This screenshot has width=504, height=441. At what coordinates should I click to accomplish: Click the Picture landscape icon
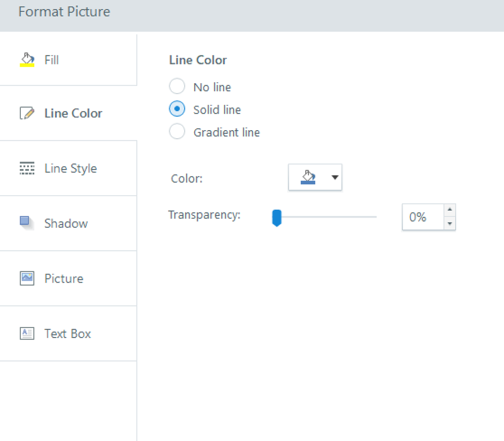(x=27, y=278)
